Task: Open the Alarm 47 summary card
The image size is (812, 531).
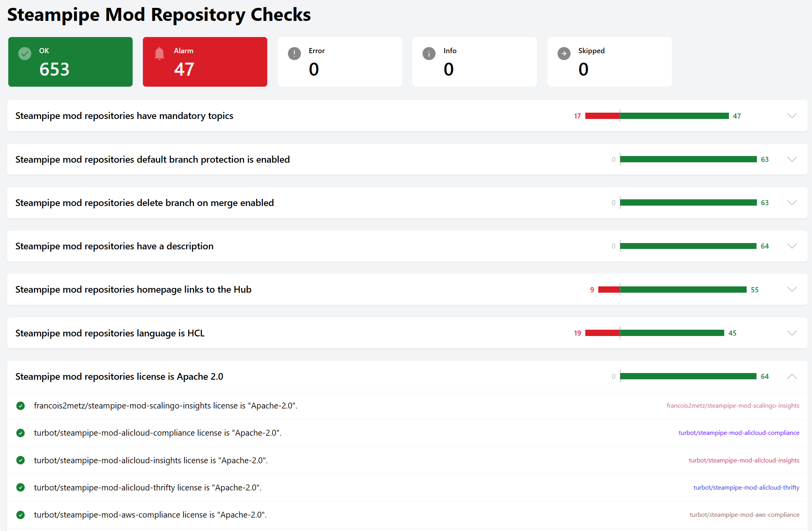Action: point(205,62)
